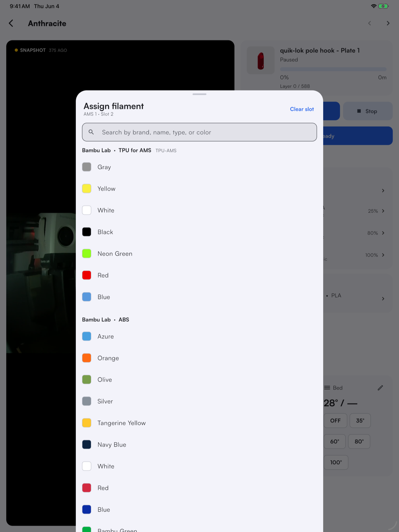This screenshot has height=532, width=399.
Task: Tap the battery icon in status bar
Action: (383, 6)
